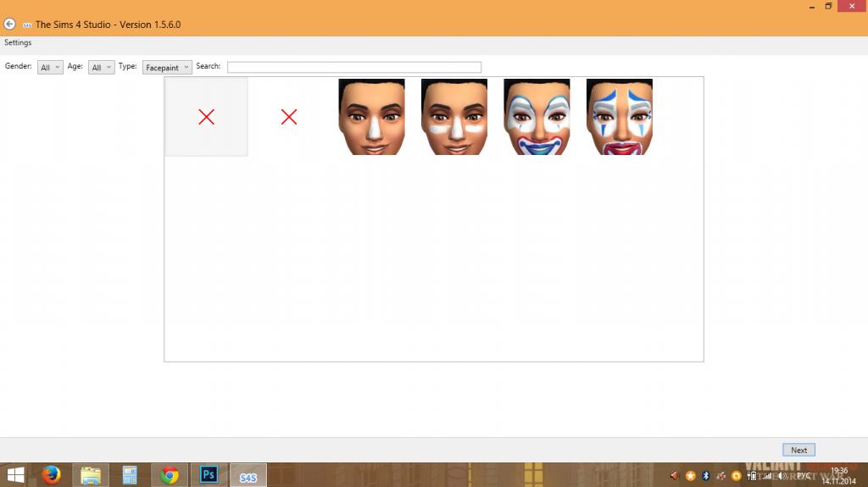Viewport: 868px width, 487px height.
Task: Select the second red X missing thumbnail
Action: tap(289, 117)
